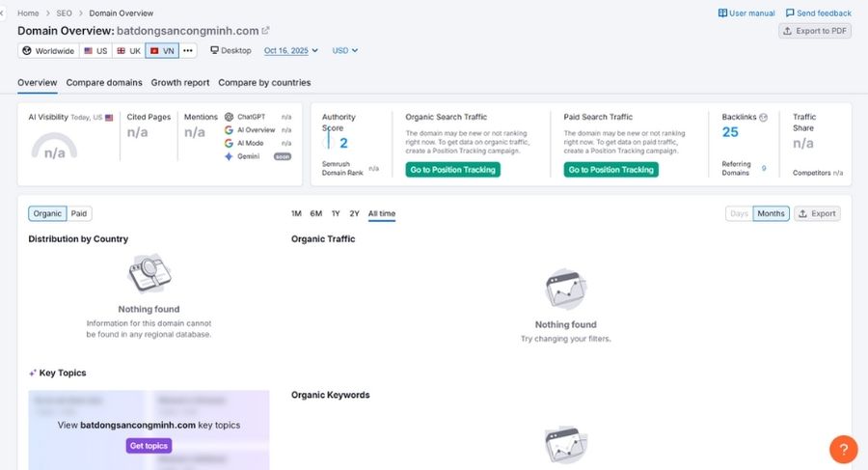The image size is (868, 470).
Task: Select the 1M time range
Action: (296, 213)
